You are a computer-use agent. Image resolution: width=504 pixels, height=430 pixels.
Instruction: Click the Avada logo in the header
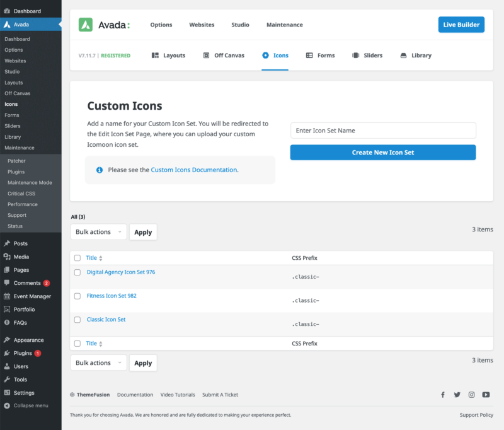pos(104,25)
